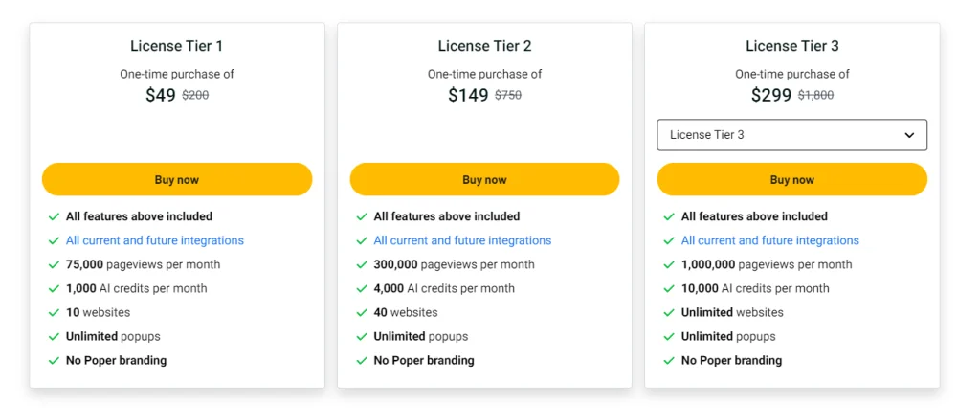Click Buy now for License Tier 1

point(177,180)
